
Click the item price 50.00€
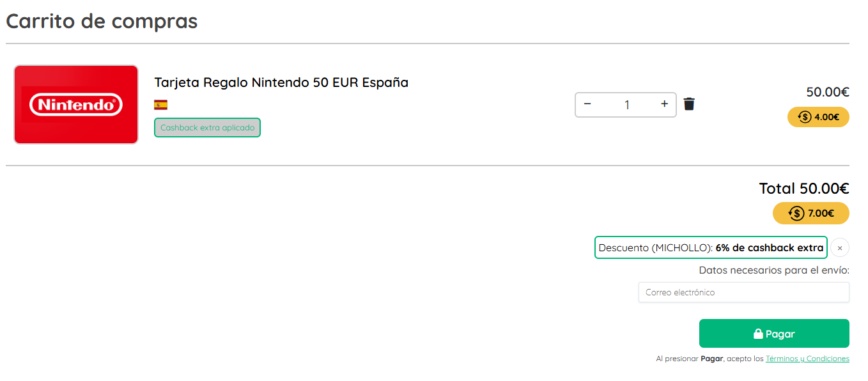pyautogui.click(x=827, y=92)
